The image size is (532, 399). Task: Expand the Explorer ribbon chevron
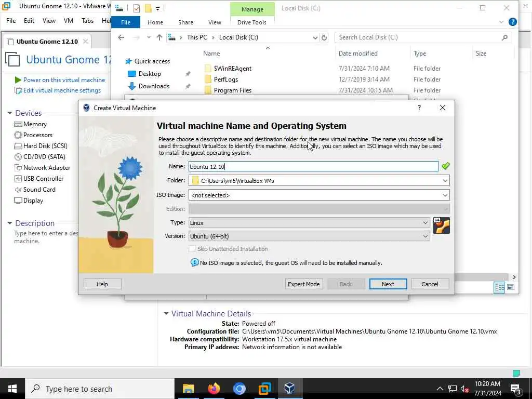click(x=501, y=22)
